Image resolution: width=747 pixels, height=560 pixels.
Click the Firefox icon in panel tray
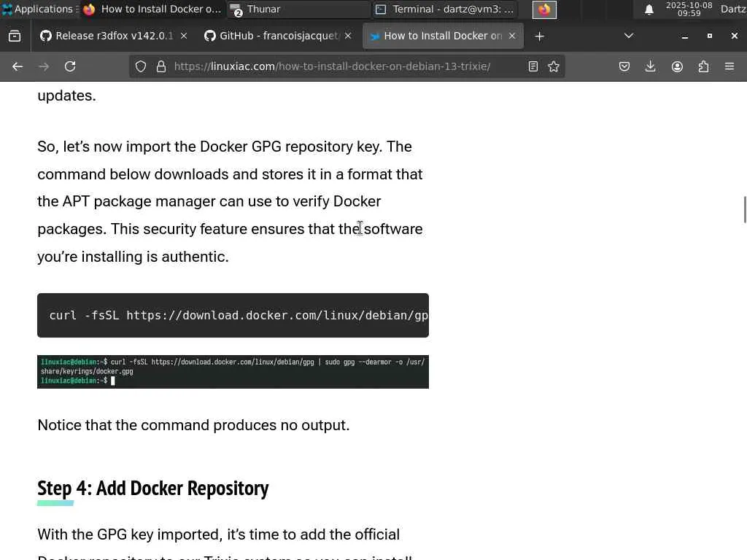point(544,9)
